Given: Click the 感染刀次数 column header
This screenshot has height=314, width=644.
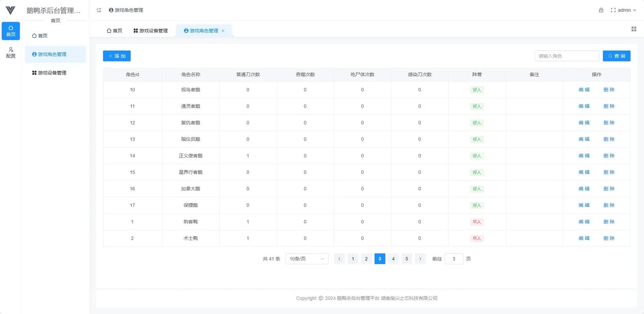Looking at the screenshot, I should coord(420,75).
